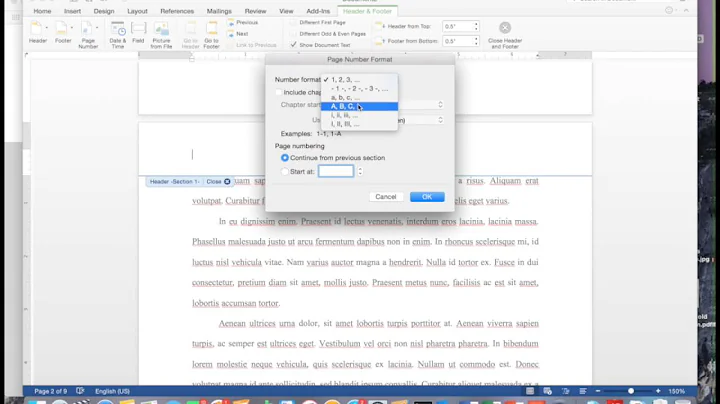Click Footer from Bottom value field
The height and width of the screenshot is (404, 720).
457,41
